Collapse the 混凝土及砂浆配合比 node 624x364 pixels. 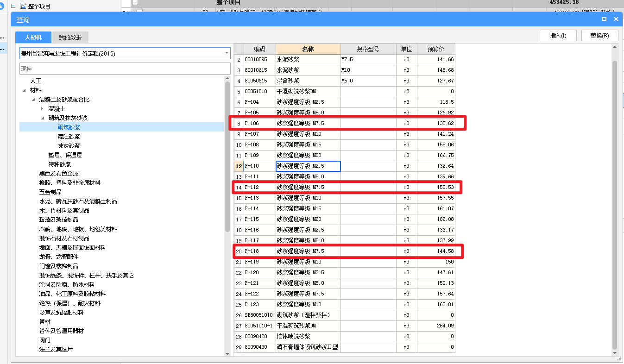pos(33,100)
